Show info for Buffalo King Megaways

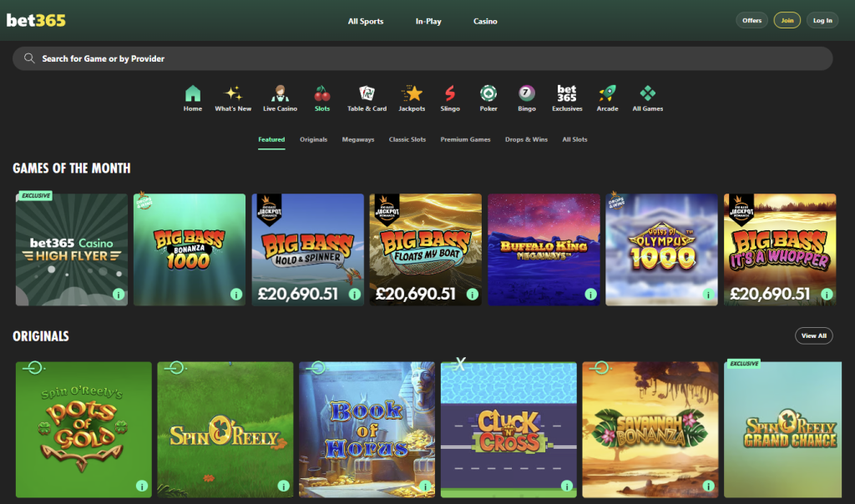[x=590, y=295]
